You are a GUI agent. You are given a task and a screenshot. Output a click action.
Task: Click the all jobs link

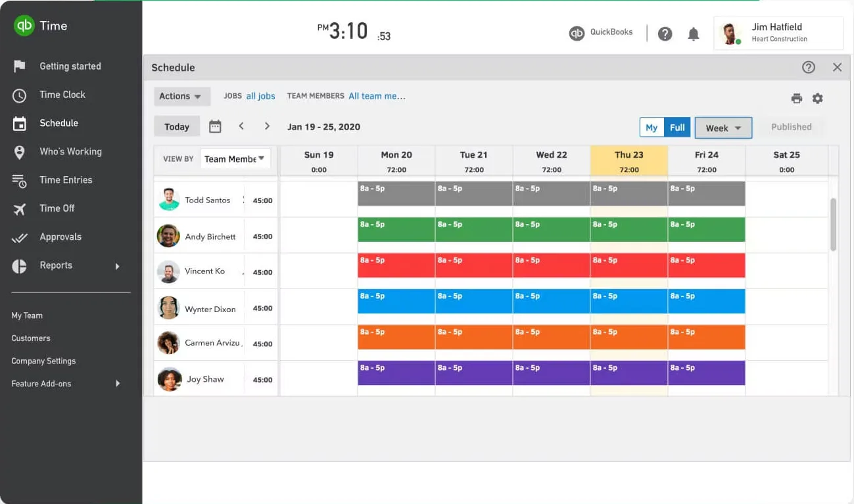262,96
